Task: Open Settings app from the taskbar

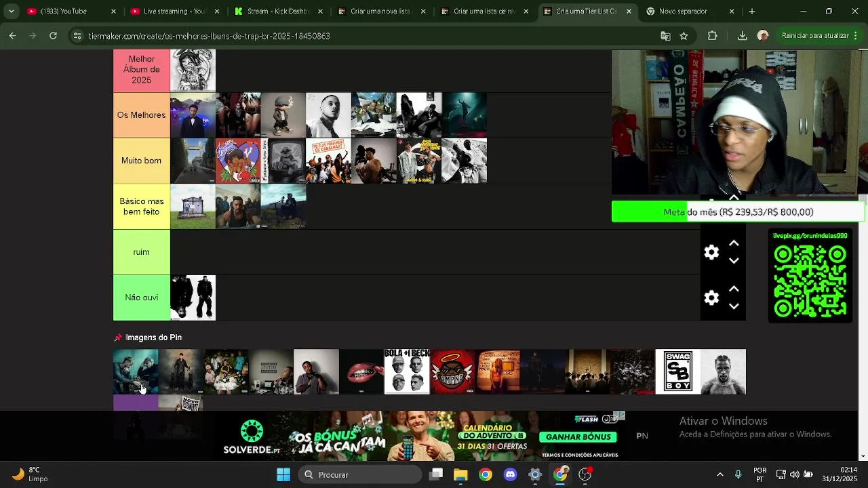Action: [535, 474]
